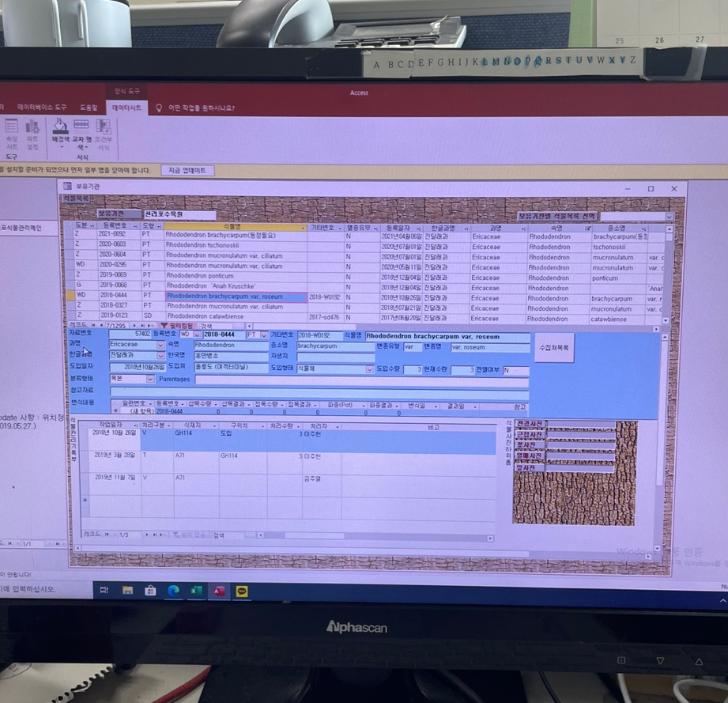The image size is (728, 703).
Task: Expand the 한글과명 진달래과 combo box
Action: [x=160, y=355]
